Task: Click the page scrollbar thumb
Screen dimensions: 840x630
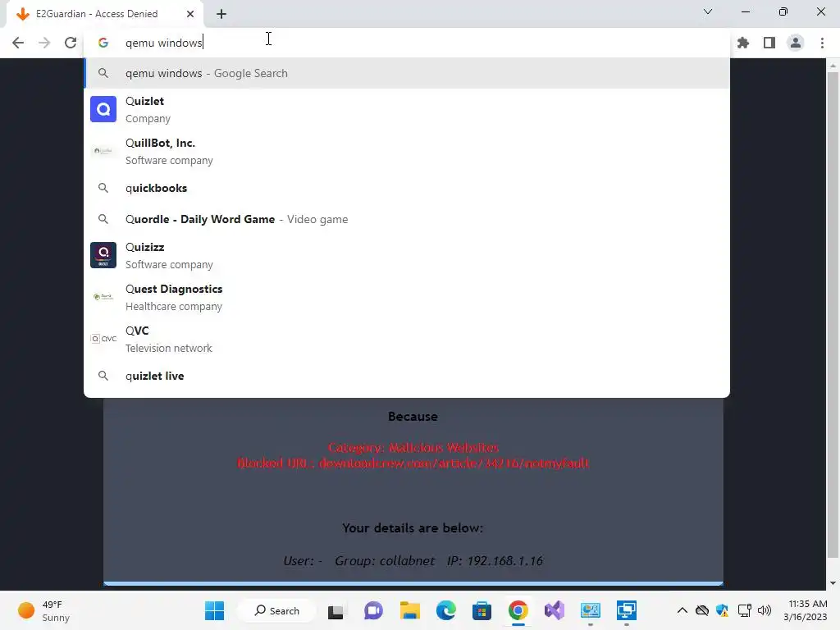Action: (833, 313)
